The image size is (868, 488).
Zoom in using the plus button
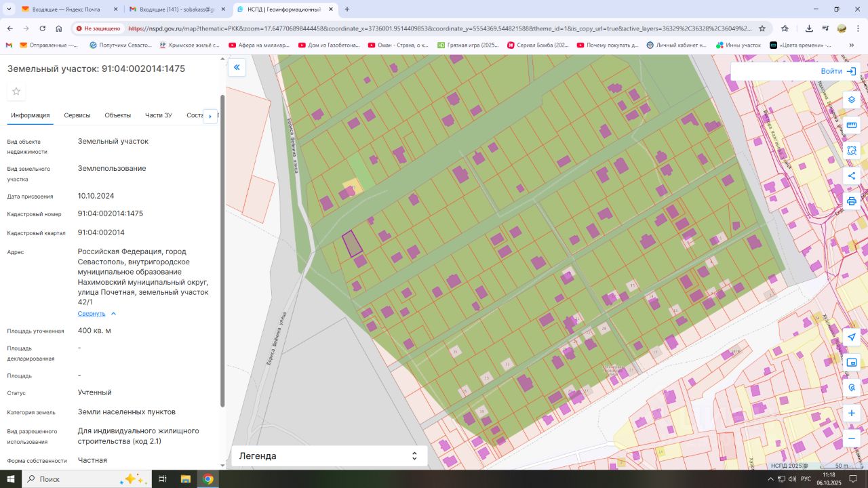[852, 413]
